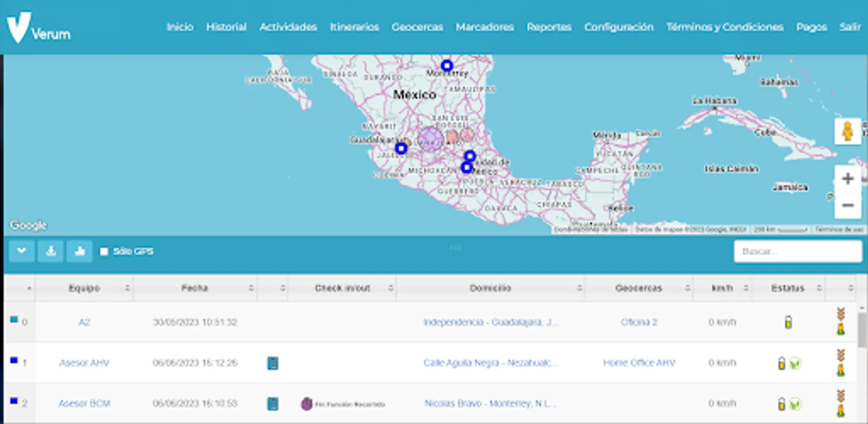Click the Verum logo
This screenshot has width=868, height=424.
38,28
